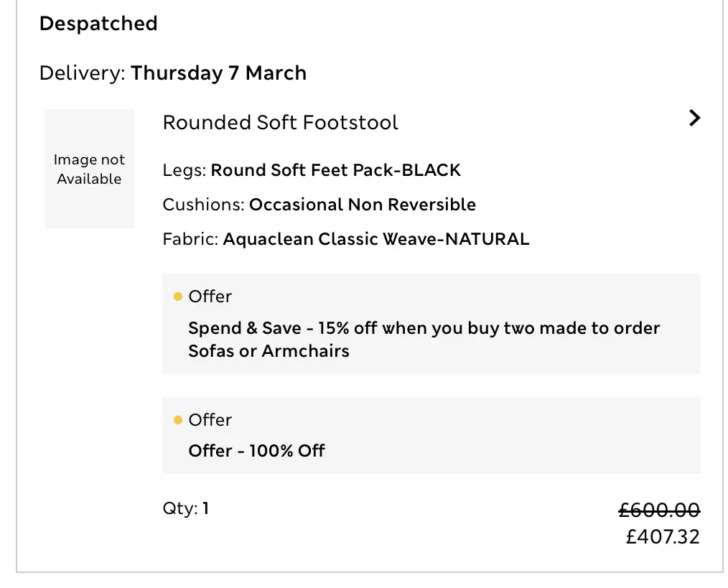
Task: Click the Legs: Round Soft Feet Pack-BLACK line
Action: click(x=312, y=170)
